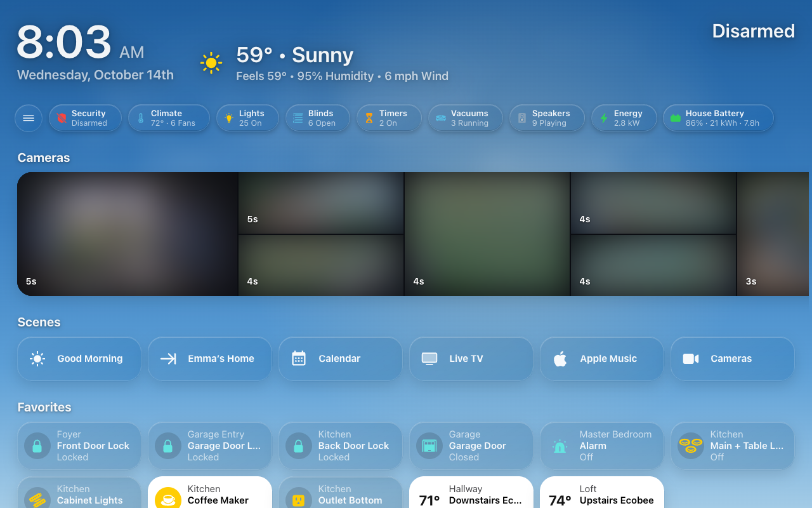The image size is (812, 508).
Task: Open the Energy 2.8 kW chip
Action: 624,118
